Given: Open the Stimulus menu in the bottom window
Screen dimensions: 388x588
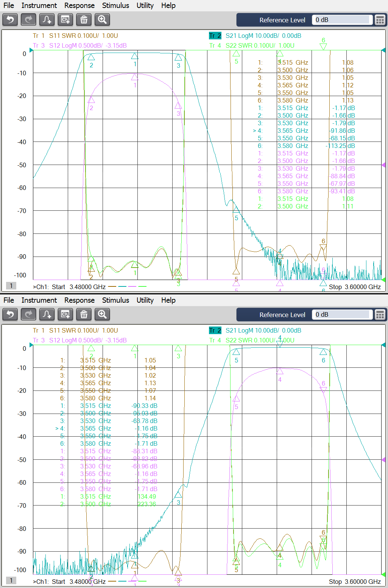Looking at the screenshot, I should click(x=115, y=300).
